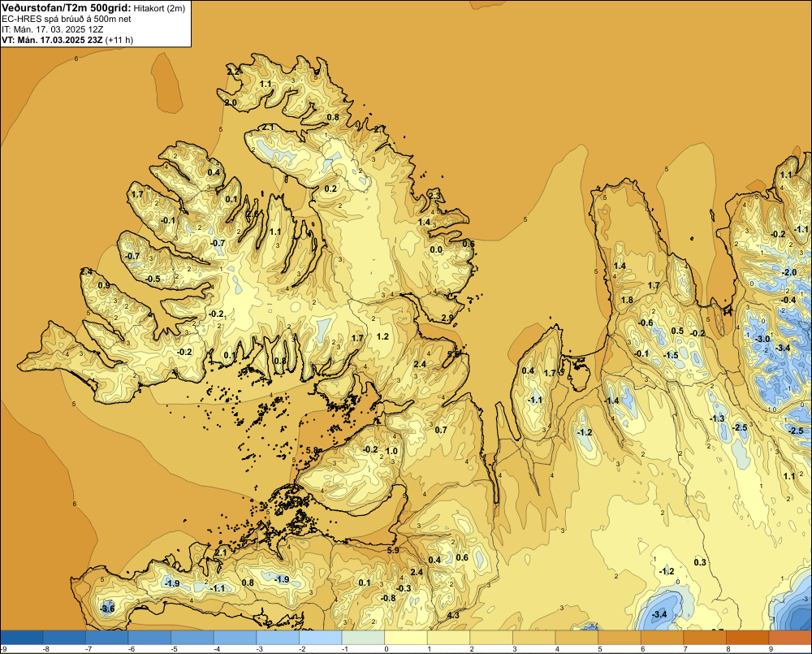Click the '1.8' temperature value
The image size is (812, 654).
627,300
